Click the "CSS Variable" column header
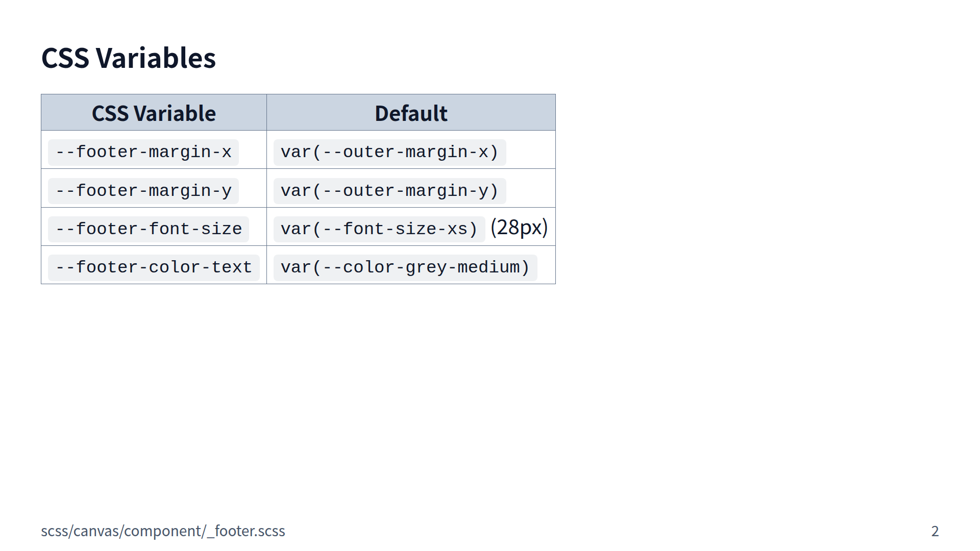980x551 pixels. click(154, 113)
